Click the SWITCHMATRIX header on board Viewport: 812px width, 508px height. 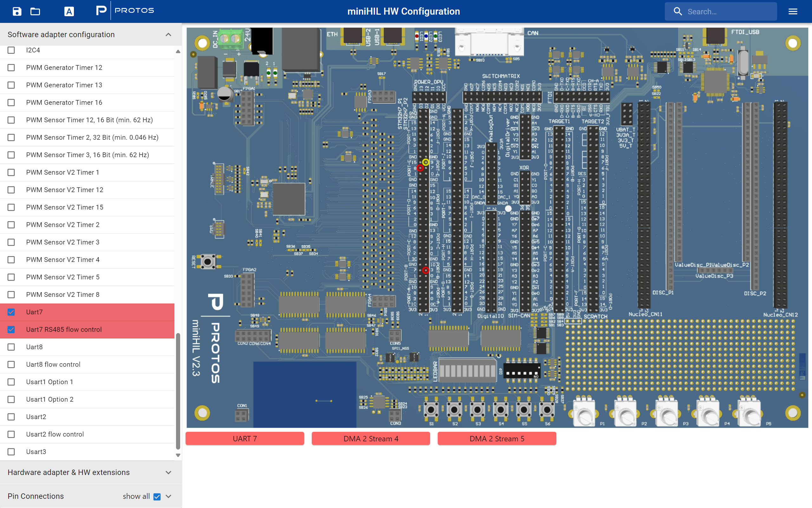[x=502, y=97]
